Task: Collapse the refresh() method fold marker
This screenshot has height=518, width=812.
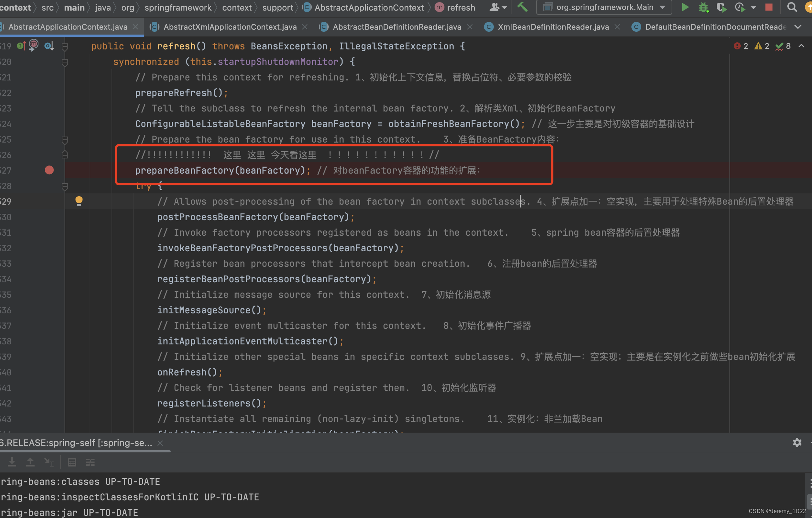Action: coord(65,46)
